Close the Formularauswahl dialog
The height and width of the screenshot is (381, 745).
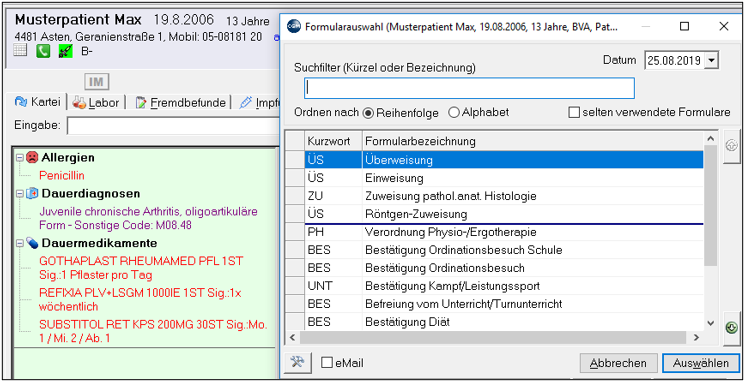tap(724, 27)
